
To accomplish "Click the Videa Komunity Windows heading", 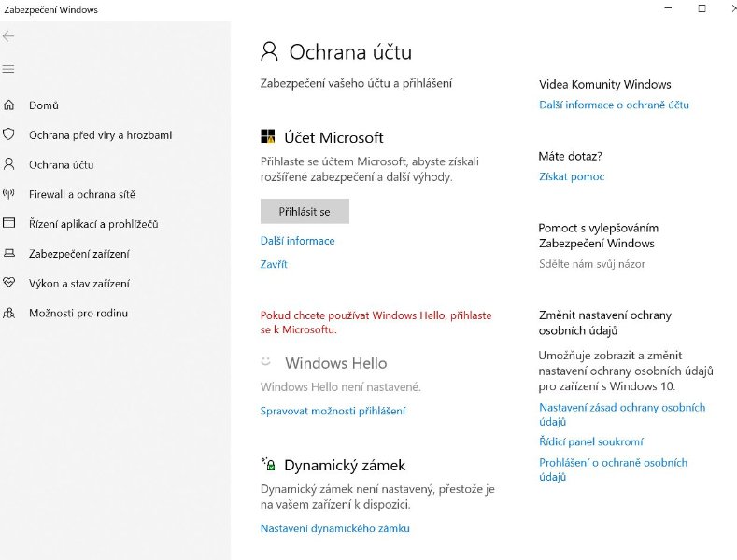I will (605, 85).
